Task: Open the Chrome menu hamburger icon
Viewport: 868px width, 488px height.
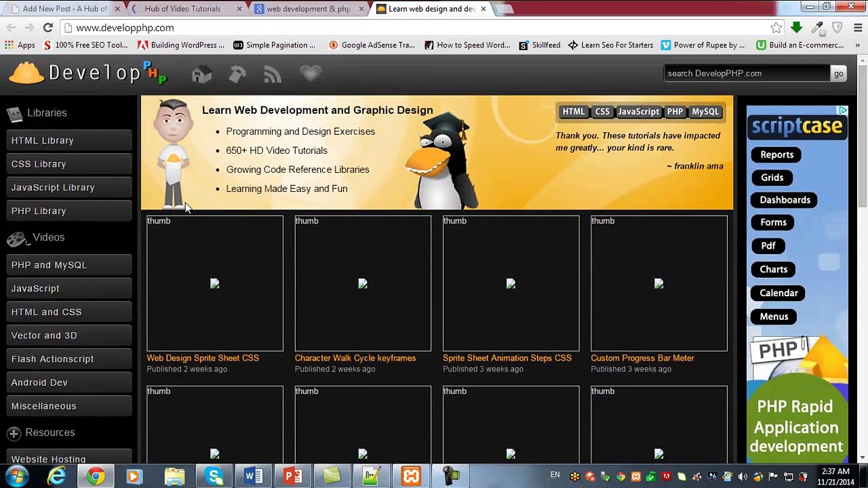Action: click(x=858, y=28)
